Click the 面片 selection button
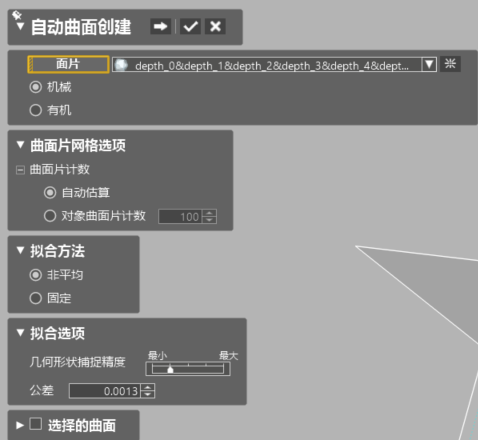 (x=68, y=64)
